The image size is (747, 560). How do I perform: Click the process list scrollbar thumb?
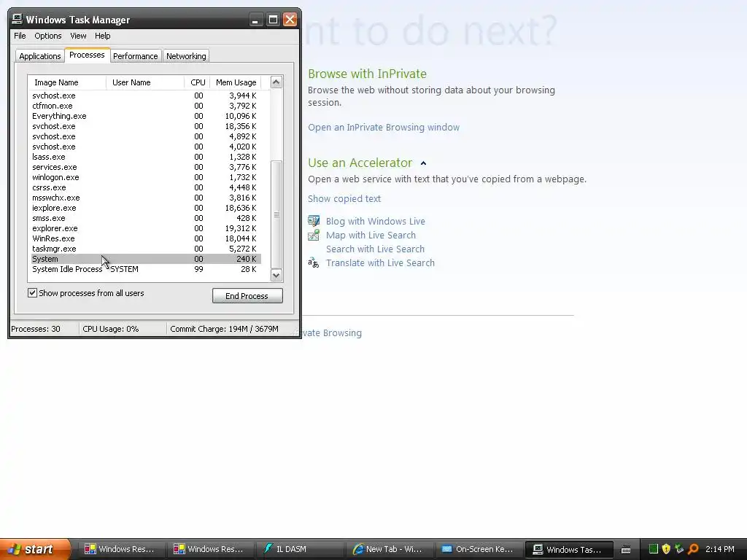[276, 215]
